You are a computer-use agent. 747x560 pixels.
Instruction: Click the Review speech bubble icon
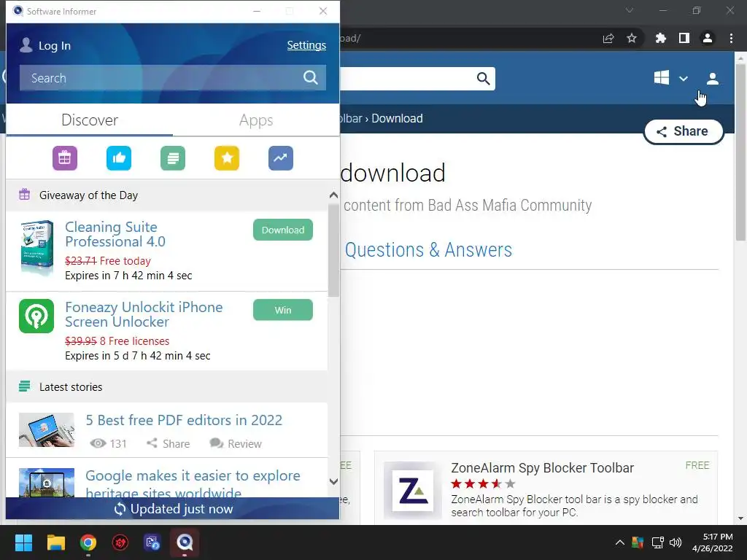[x=216, y=443]
